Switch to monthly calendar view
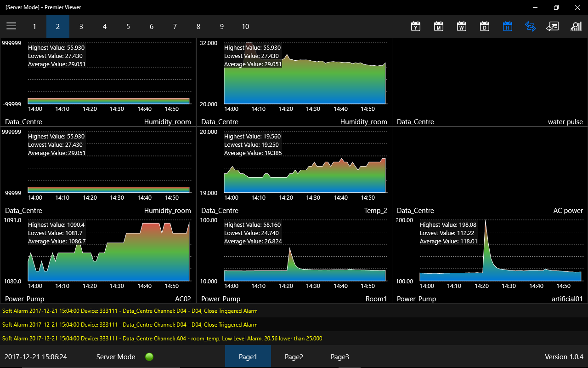Image resolution: width=588 pixels, height=368 pixels. (x=439, y=26)
